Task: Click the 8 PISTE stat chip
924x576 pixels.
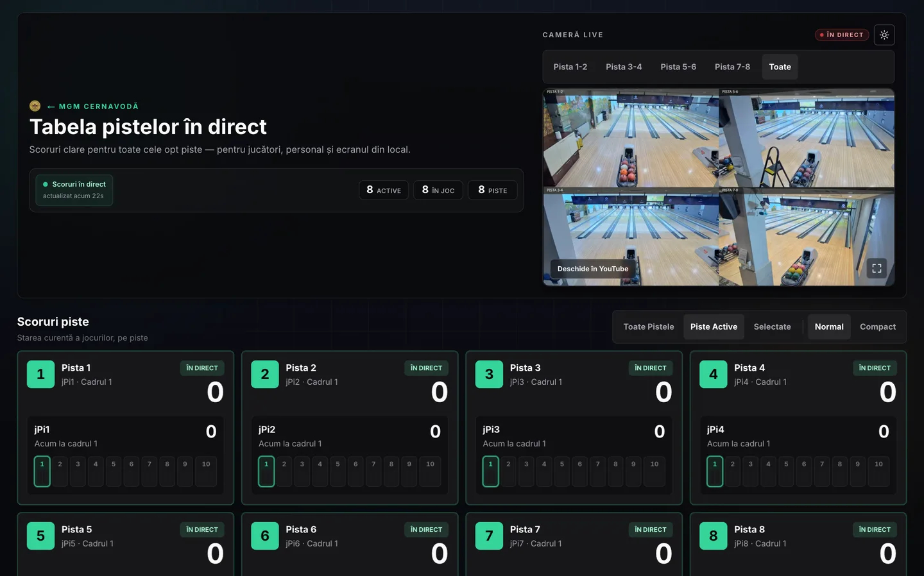Action: tap(493, 190)
